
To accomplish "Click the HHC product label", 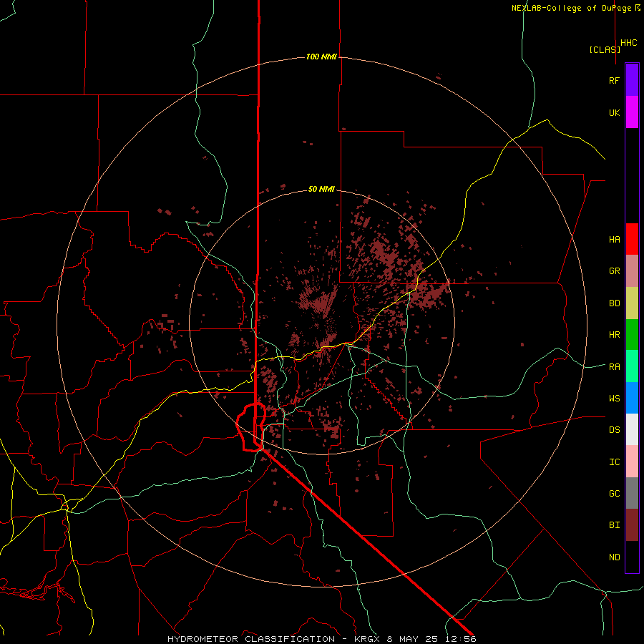I will [x=629, y=43].
